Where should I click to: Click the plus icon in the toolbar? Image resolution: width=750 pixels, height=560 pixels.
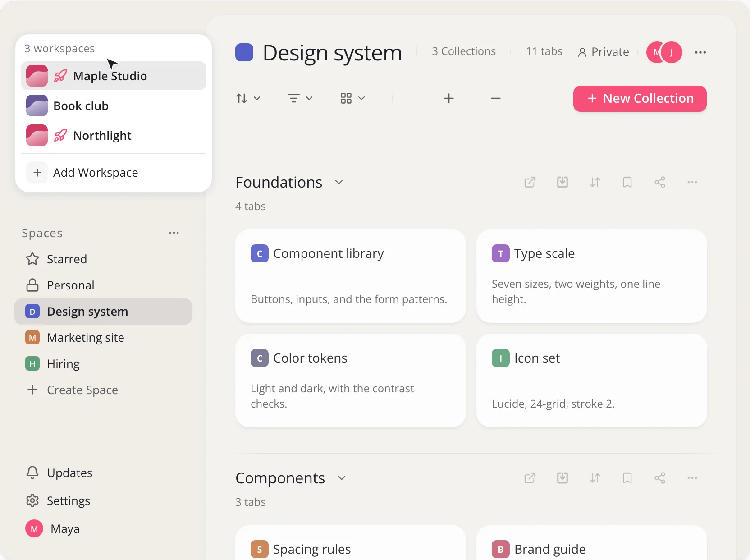click(x=449, y=98)
